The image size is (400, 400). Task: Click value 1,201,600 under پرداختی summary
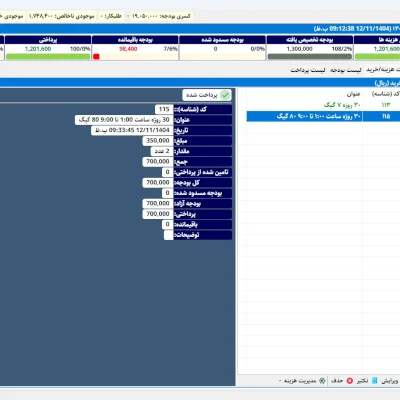[38, 49]
